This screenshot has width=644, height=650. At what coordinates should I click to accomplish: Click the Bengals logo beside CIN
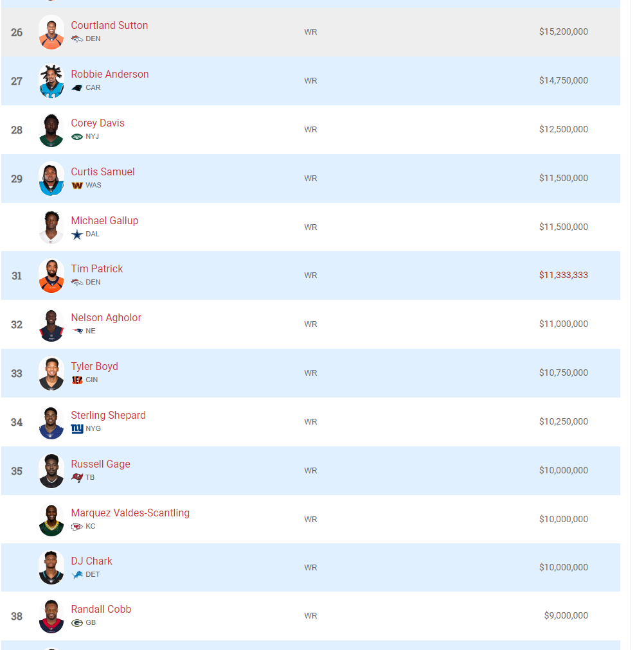(x=77, y=380)
